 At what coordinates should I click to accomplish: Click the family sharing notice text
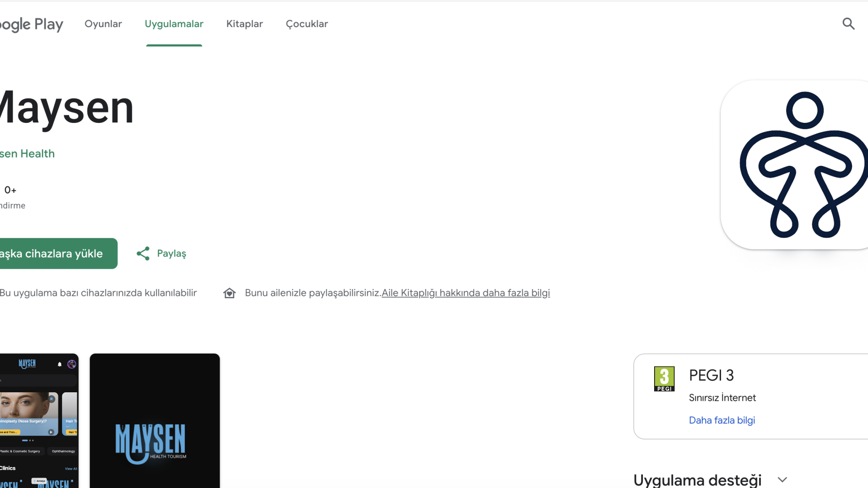pos(313,293)
